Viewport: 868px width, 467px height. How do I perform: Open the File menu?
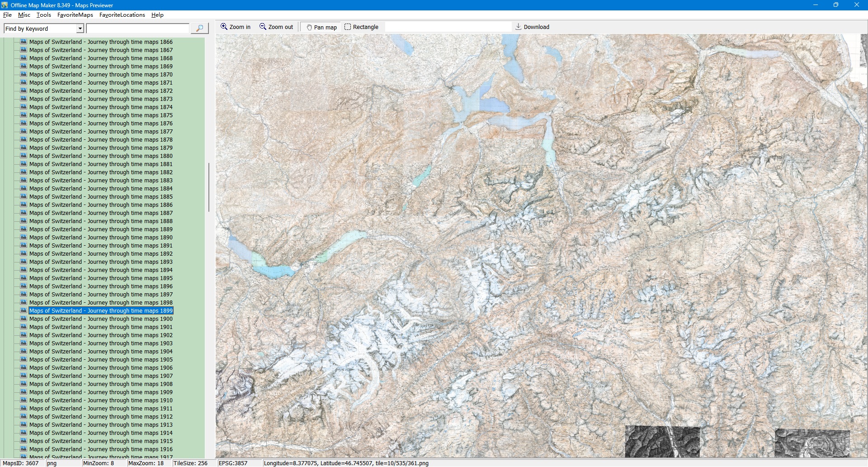[x=7, y=15]
